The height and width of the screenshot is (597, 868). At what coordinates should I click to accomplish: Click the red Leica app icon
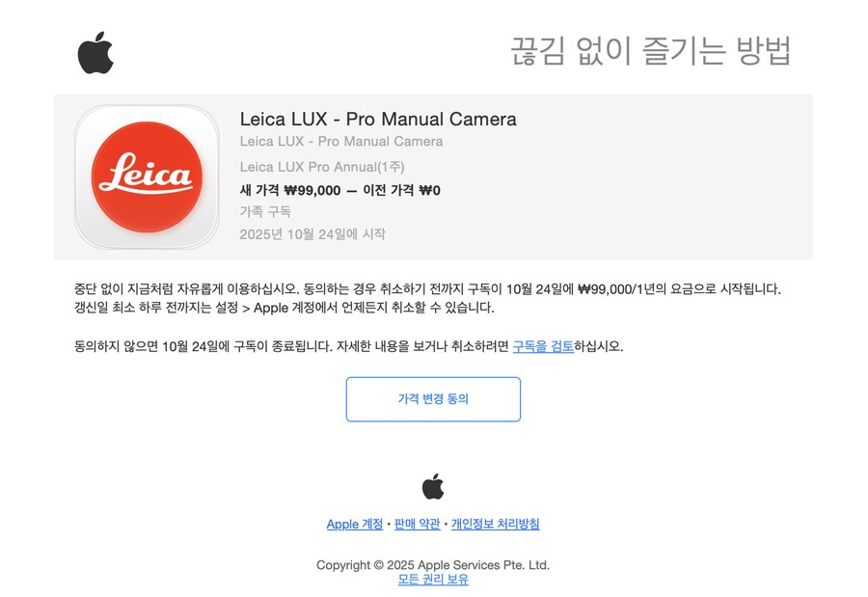[147, 176]
